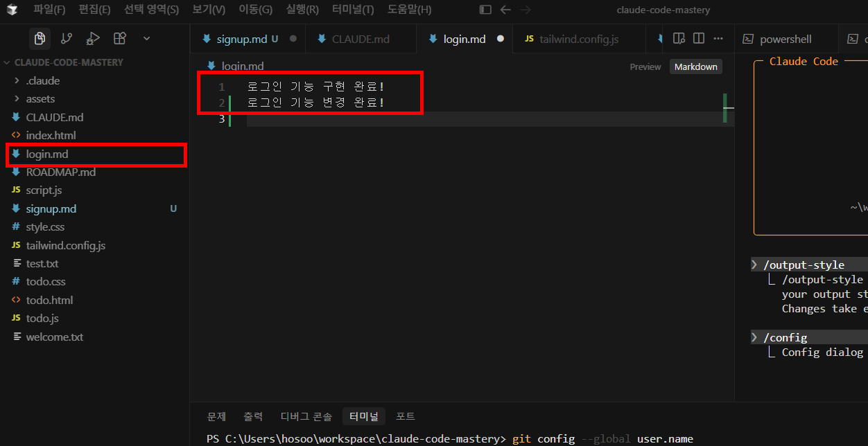
Task: Open Markdown preview to the side
Action: (x=679, y=38)
